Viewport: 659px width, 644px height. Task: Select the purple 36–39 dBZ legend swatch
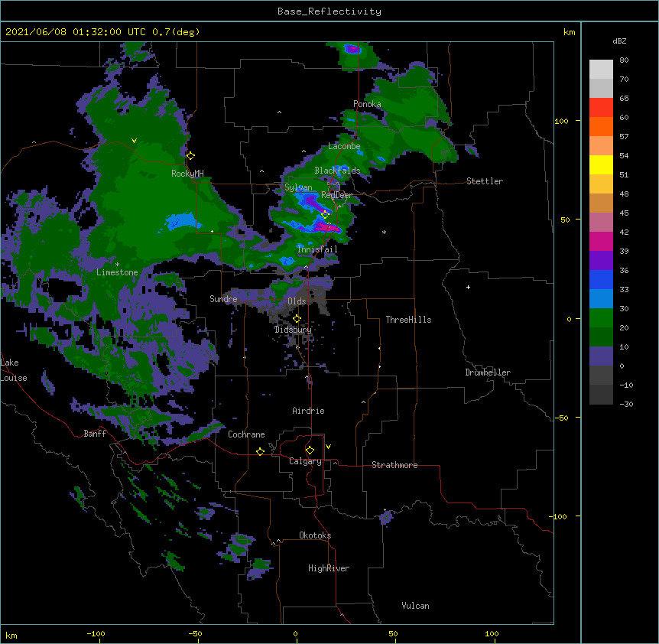601,261
